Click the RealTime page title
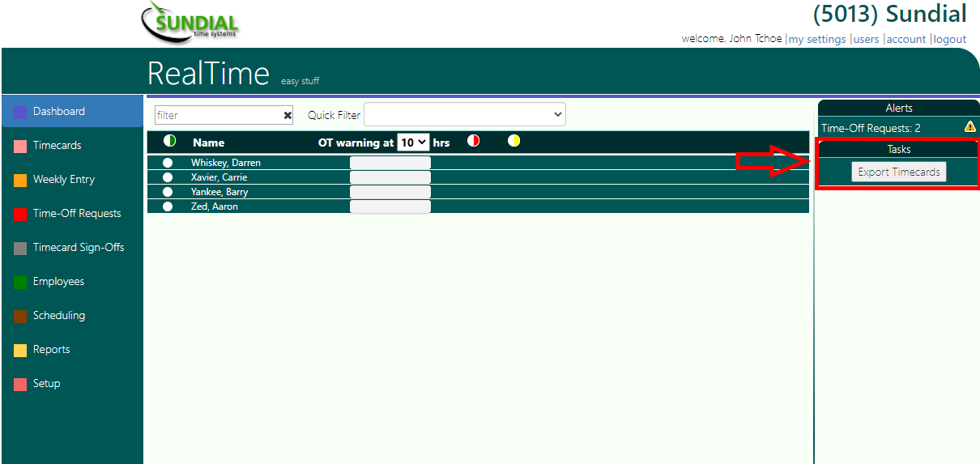The width and height of the screenshot is (980, 464). [x=208, y=74]
